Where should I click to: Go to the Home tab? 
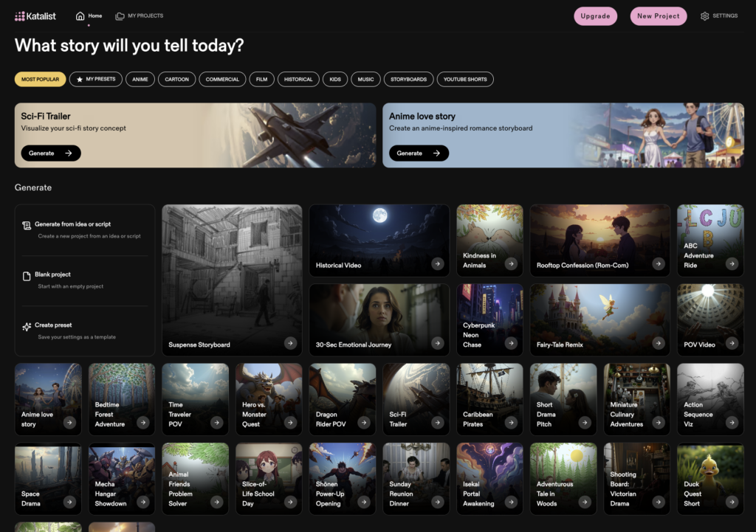click(89, 16)
